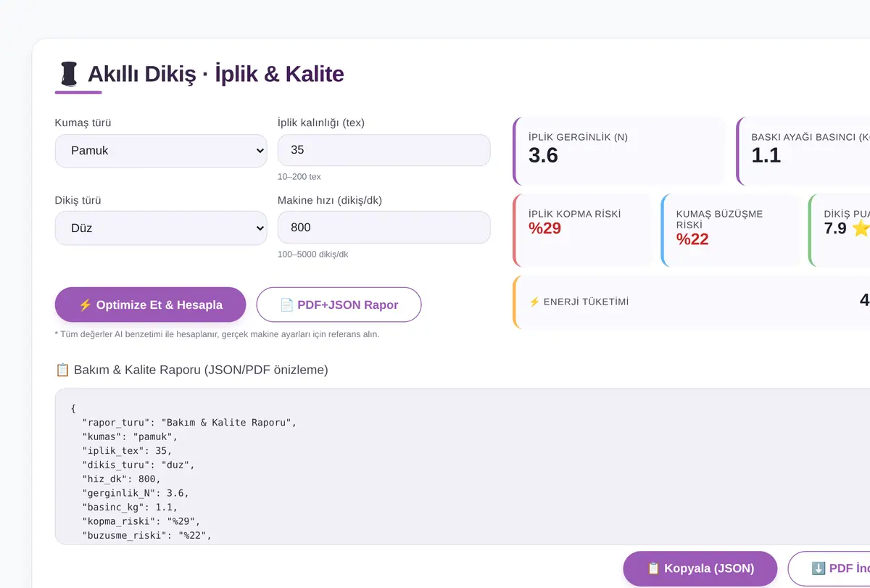Image resolution: width=870 pixels, height=588 pixels.
Task: Click the footnote starting "* Tüm değerler AI benzetimi"
Action: [217, 334]
